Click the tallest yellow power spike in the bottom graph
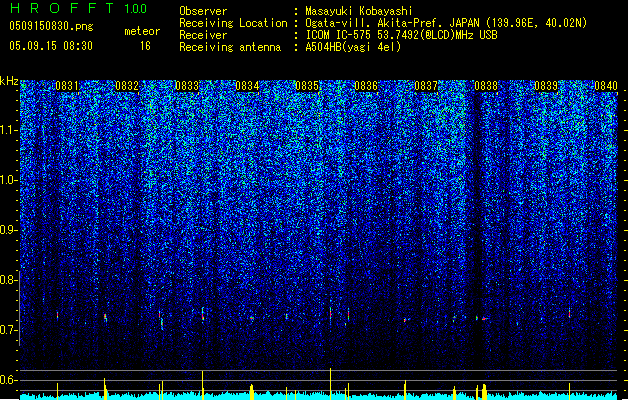Image resolution: width=629 pixels, height=400 pixels. pyautogui.click(x=331, y=384)
